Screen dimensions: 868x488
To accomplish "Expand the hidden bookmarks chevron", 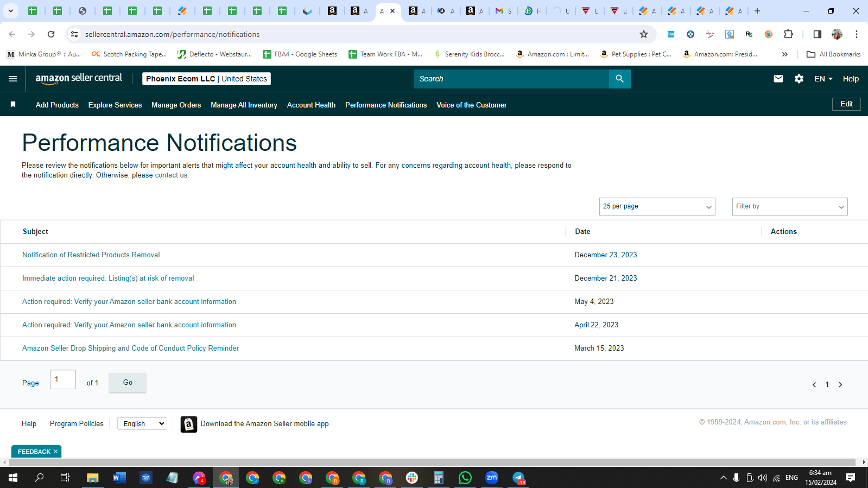I will [784, 54].
